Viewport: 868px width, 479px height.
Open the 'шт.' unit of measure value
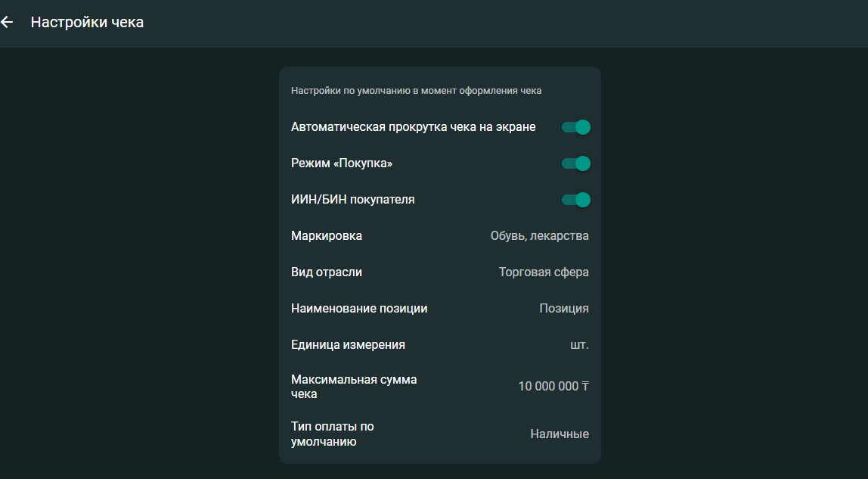(x=579, y=345)
